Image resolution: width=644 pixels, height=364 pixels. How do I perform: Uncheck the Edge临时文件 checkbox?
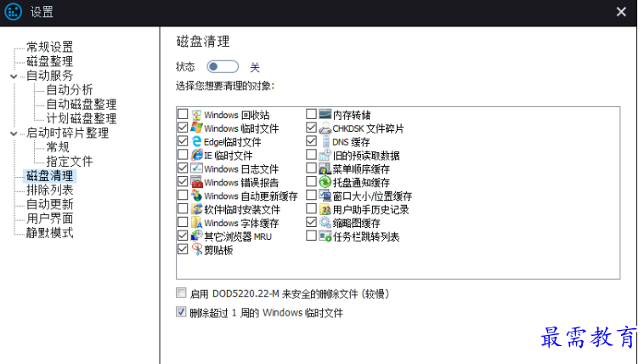pos(183,141)
